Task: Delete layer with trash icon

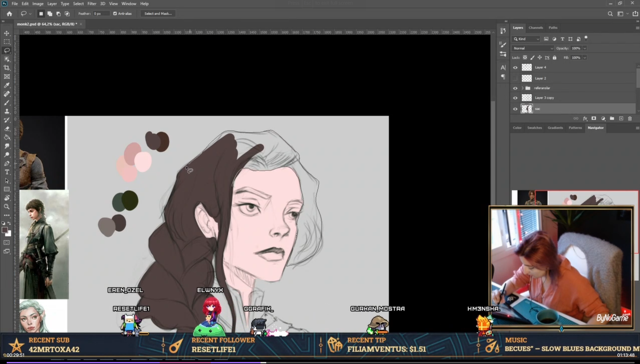Action: click(x=630, y=118)
